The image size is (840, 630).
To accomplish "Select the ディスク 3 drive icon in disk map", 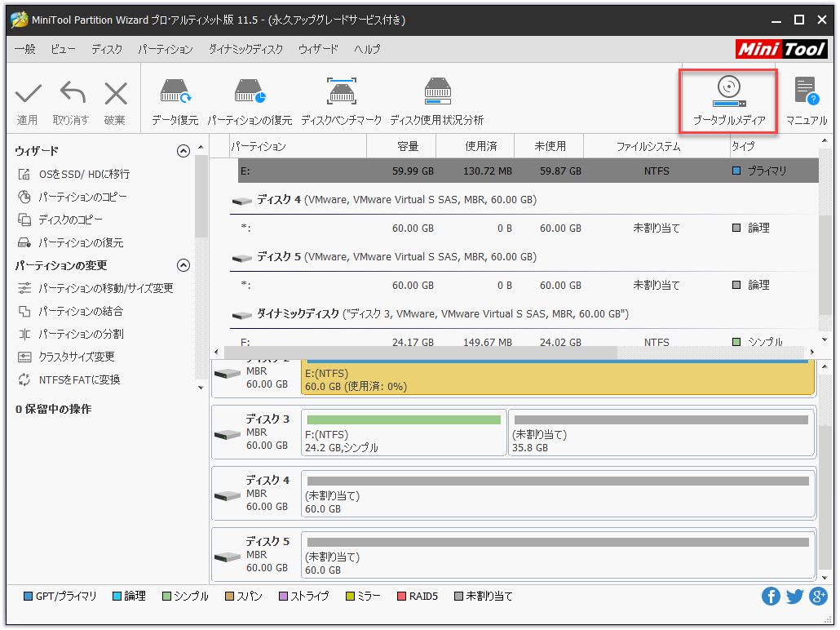I will [228, 434].
